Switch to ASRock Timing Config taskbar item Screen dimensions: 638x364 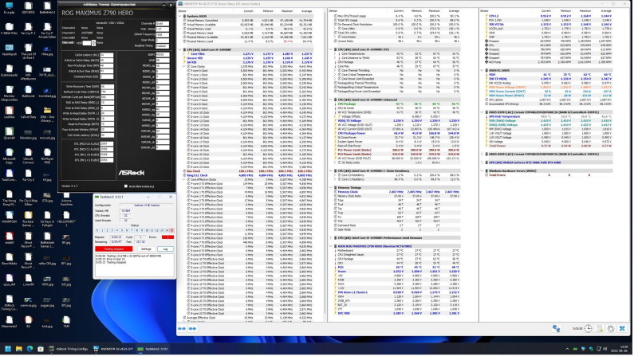tap(69, 349)
